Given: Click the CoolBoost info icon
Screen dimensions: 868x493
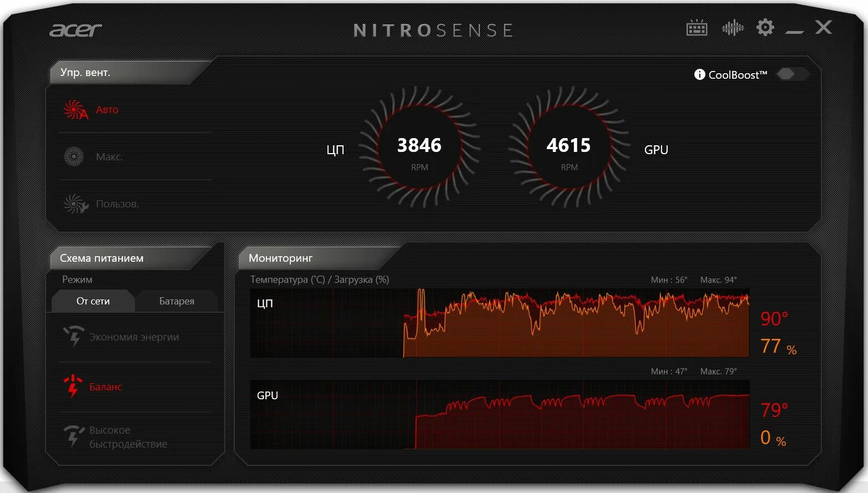Looking at the screenshot, I should (x=699, y=74).
